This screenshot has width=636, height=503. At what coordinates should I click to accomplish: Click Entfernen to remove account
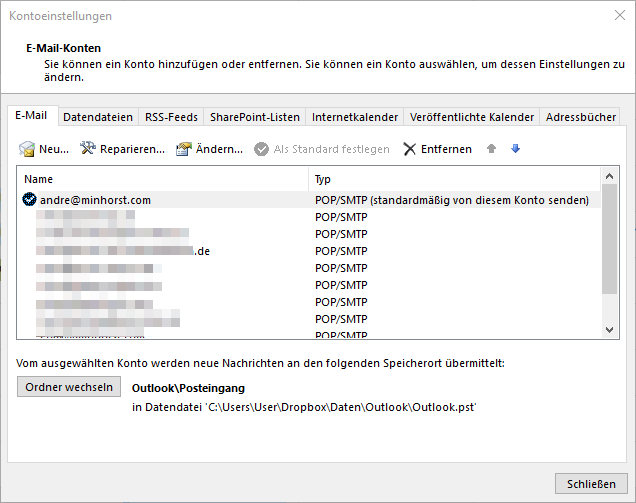point(446,149)
